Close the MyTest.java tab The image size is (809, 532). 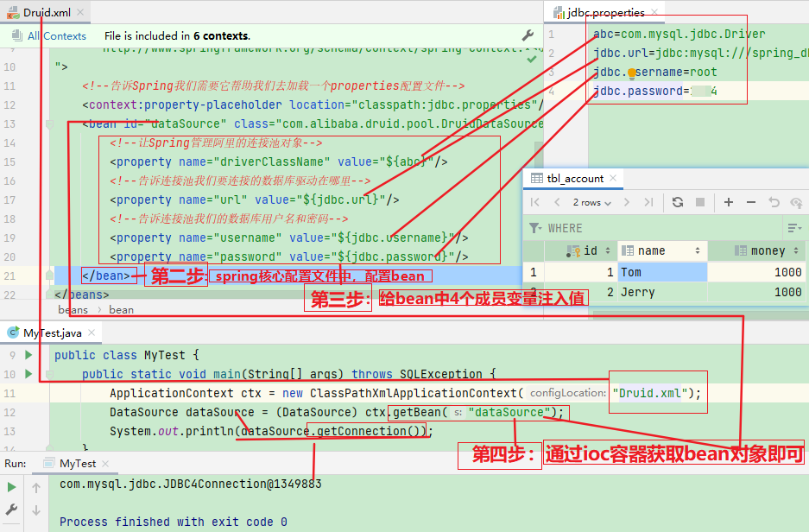pyautogui.click(x=92, y=332)
